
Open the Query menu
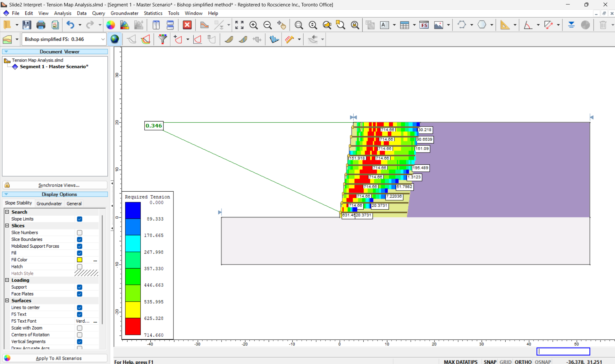click(x=98, y=13)
